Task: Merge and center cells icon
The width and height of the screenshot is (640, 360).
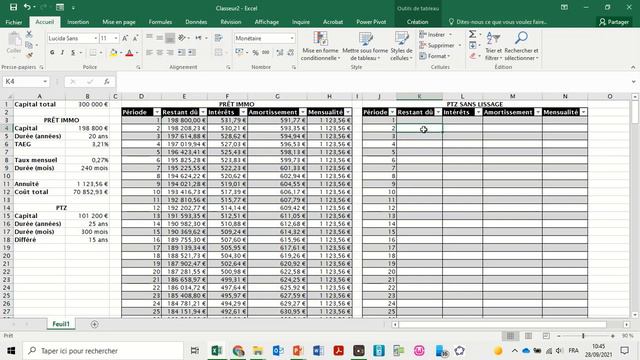Action: tap(219, 53)
